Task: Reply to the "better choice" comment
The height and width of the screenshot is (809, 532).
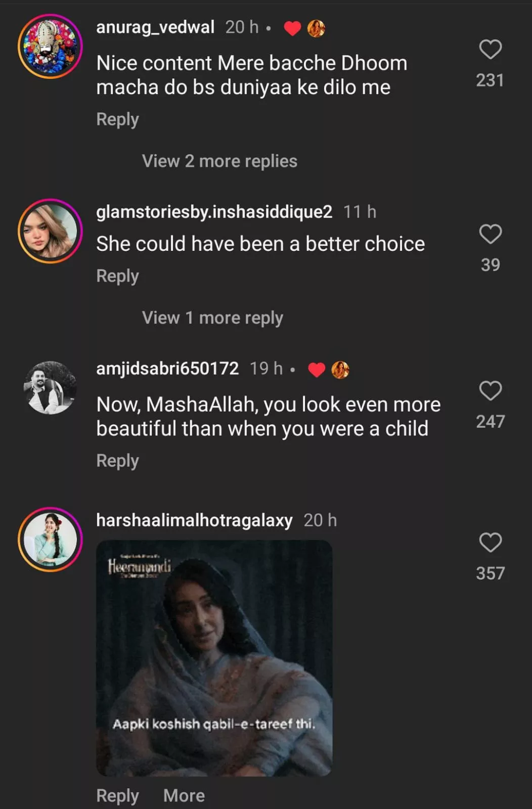Action: click(x=117, y=276)
